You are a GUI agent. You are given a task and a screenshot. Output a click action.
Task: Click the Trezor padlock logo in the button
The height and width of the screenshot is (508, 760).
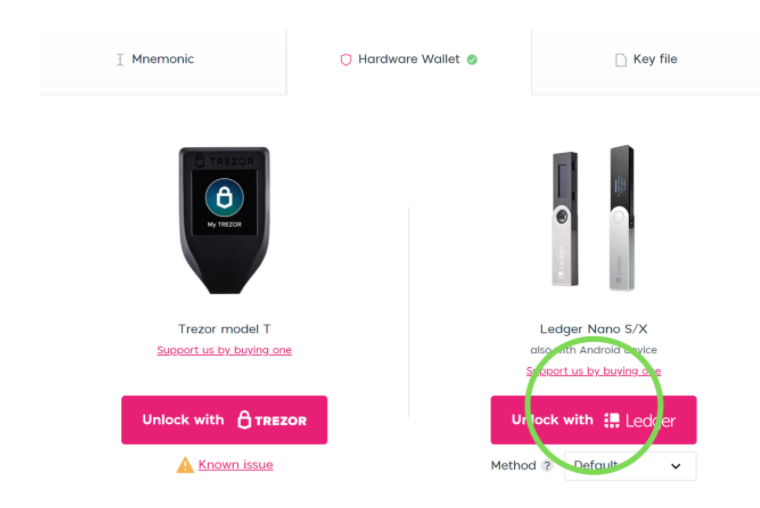coord(244,420)
